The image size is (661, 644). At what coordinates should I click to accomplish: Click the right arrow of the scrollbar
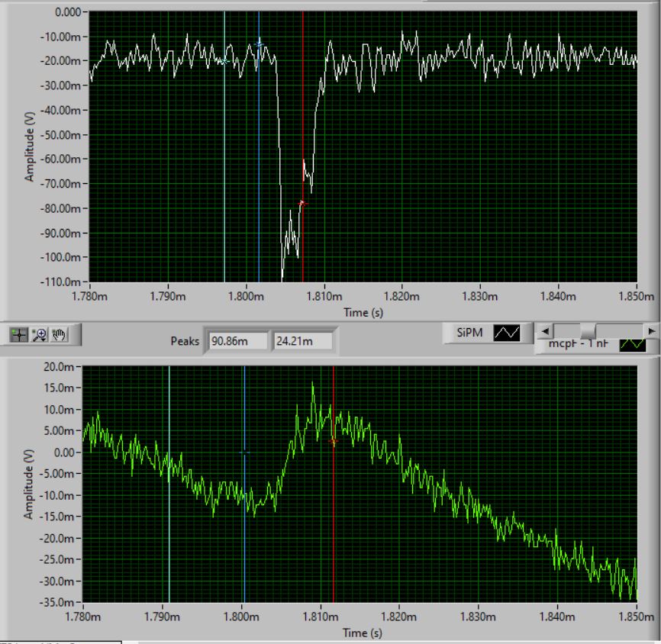(x=650, y=331)
